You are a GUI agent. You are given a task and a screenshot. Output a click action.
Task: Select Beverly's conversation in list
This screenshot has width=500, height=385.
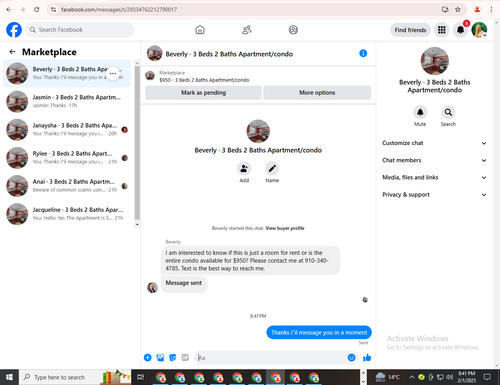point(67,74)
